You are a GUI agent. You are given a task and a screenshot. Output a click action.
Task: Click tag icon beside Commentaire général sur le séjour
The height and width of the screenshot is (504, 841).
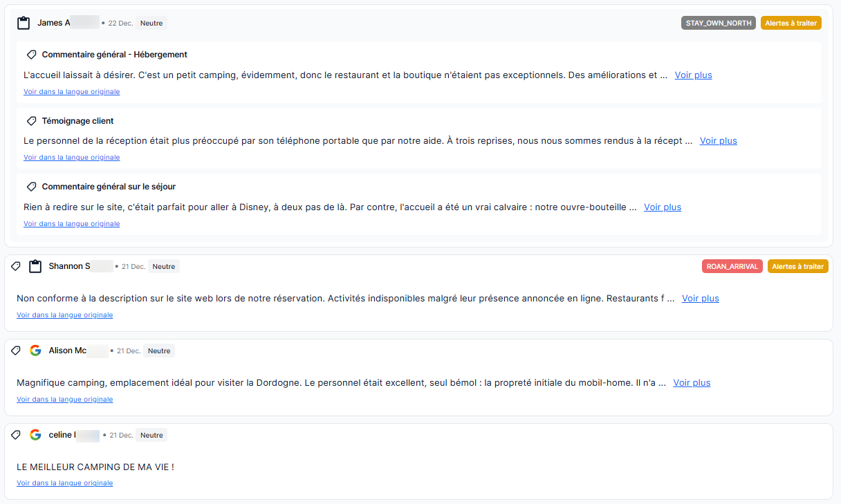pos(31,187)
